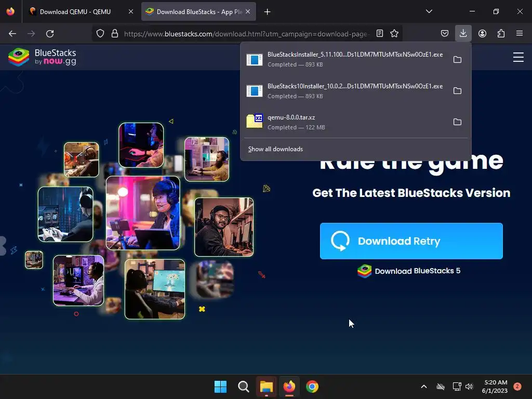This screenshot has width=532, height=399.
Task: Open the network status tray icon
Action: [x=457, y=387]
